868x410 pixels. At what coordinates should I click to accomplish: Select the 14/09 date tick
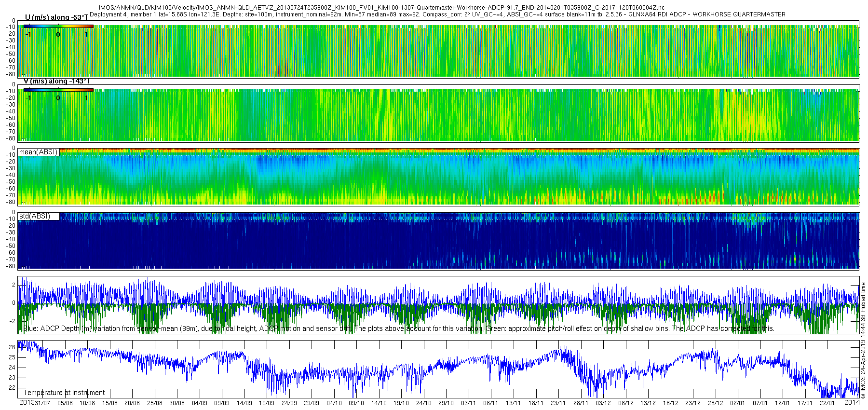click(244, 403)
